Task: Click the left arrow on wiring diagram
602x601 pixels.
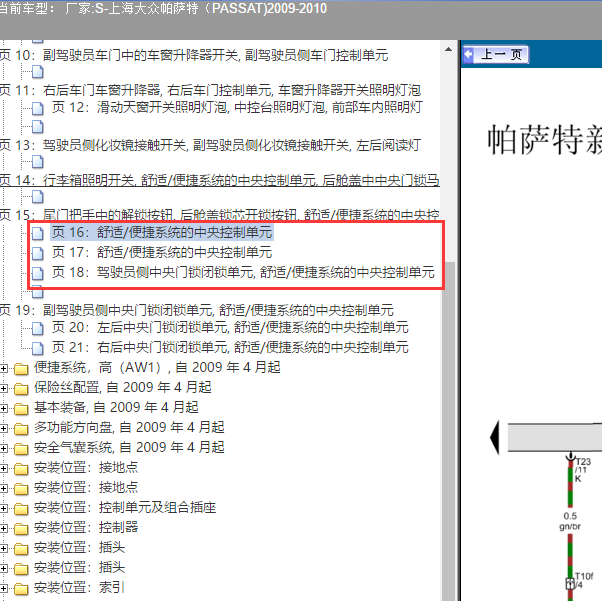Action: pos(494,437)
